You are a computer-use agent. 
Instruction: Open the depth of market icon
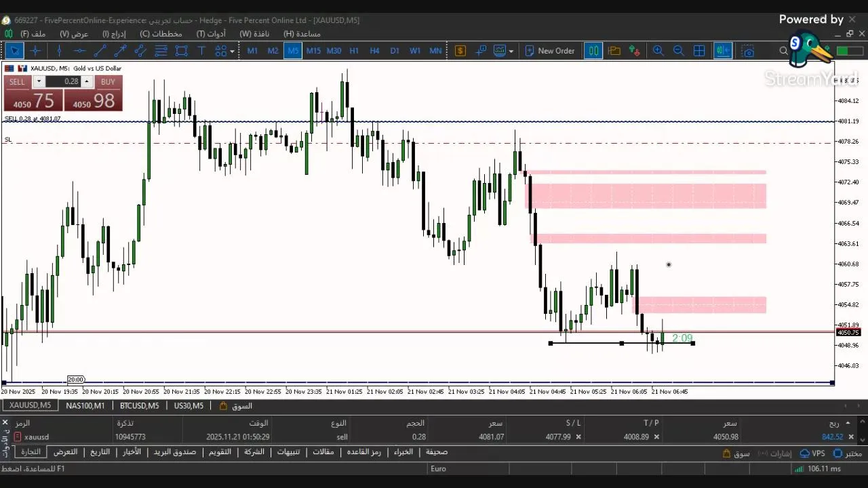tap(481, 51)
